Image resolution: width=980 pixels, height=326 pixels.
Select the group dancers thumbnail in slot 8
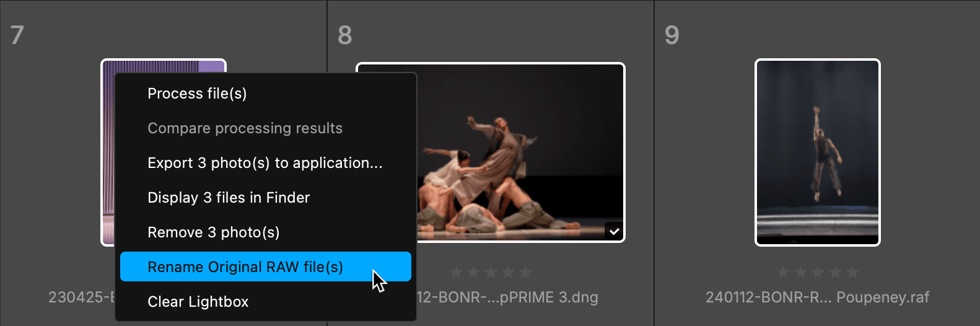[x=520, y=152]
